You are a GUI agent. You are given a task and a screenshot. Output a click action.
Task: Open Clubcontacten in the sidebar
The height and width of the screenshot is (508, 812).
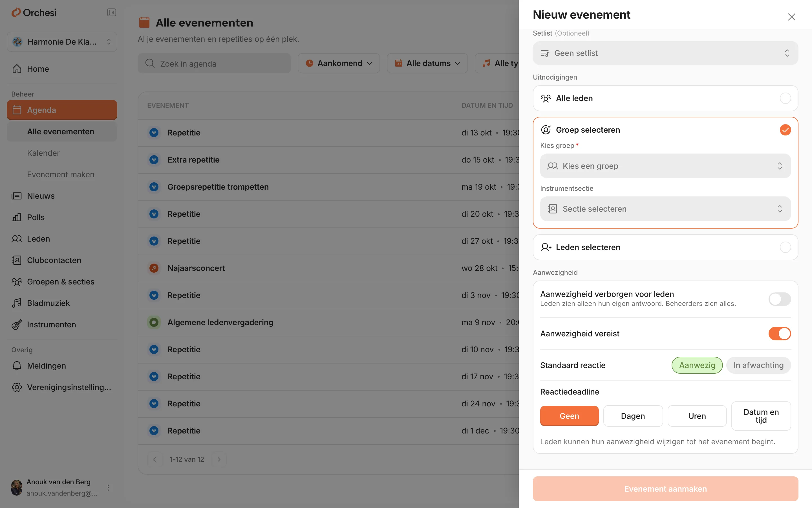pyautogui.click(x=62, y=260)
